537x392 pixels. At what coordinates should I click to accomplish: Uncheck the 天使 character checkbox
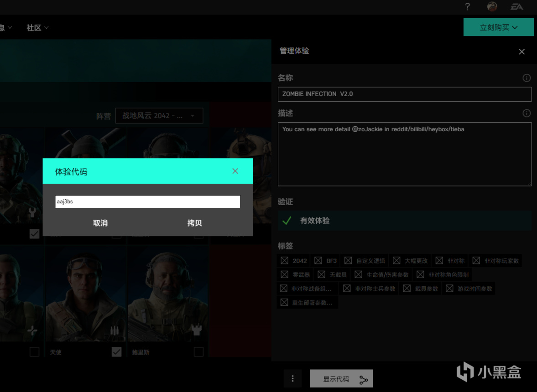(116, 351)
